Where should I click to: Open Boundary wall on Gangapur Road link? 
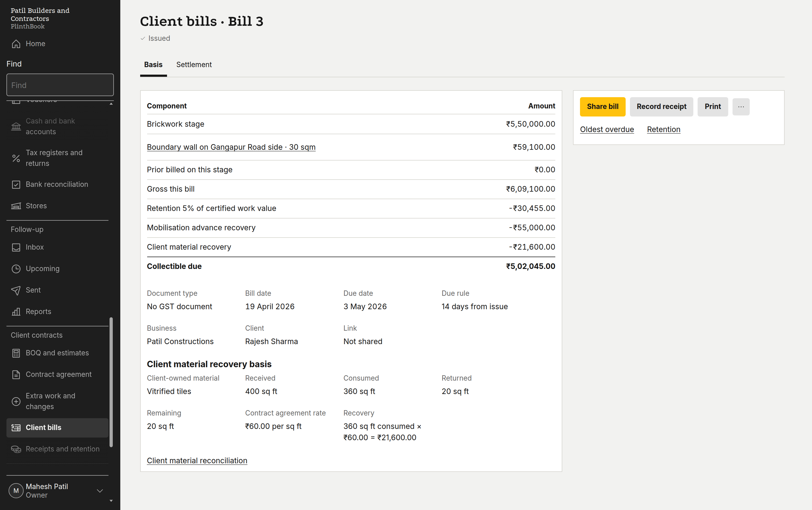pyautogui.click(x=231, y=147)
